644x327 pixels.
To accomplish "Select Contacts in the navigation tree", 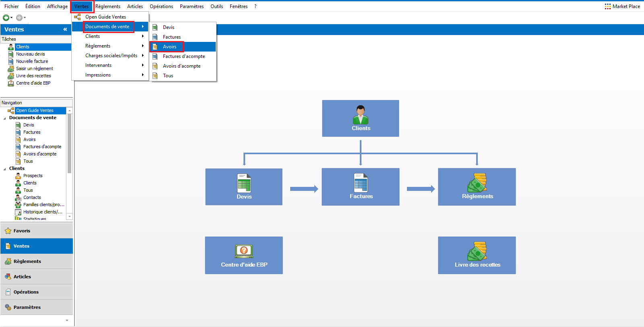I will pos(32,197).
